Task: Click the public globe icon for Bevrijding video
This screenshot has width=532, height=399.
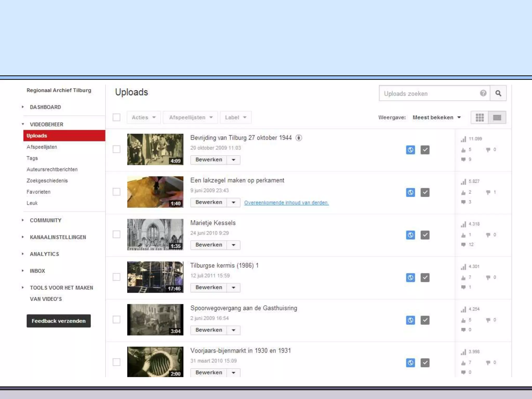Action: (x=410, y=150)
